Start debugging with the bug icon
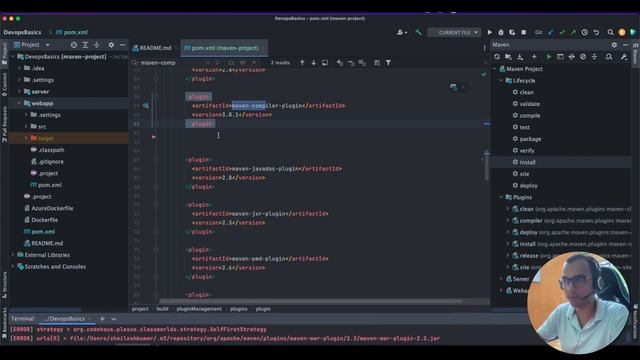640x360 pixels. click(501, 32)
